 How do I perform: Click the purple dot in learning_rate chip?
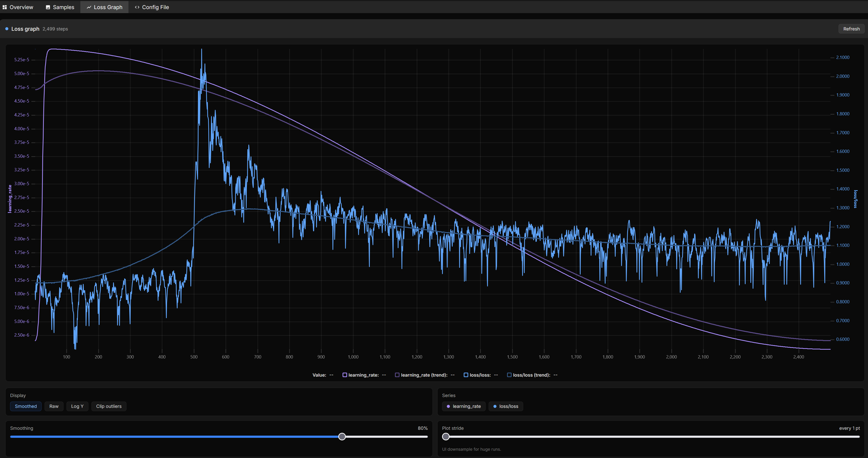[448, 406]
